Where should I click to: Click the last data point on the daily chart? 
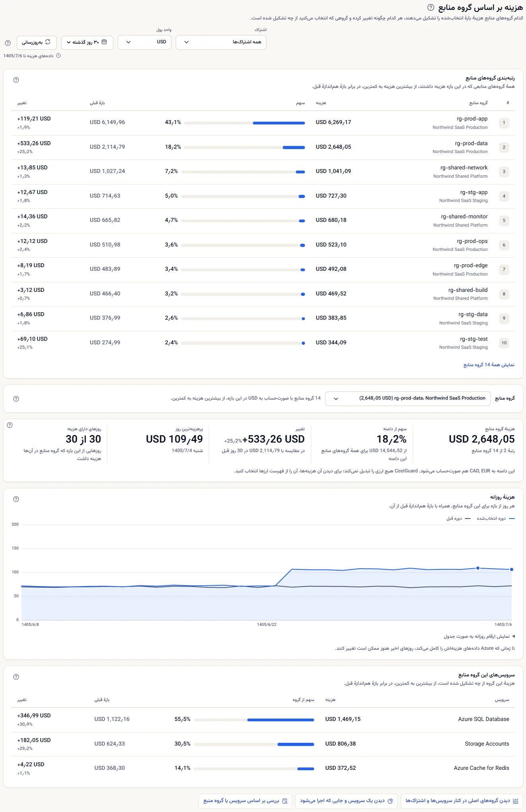[x=512, y=569]
